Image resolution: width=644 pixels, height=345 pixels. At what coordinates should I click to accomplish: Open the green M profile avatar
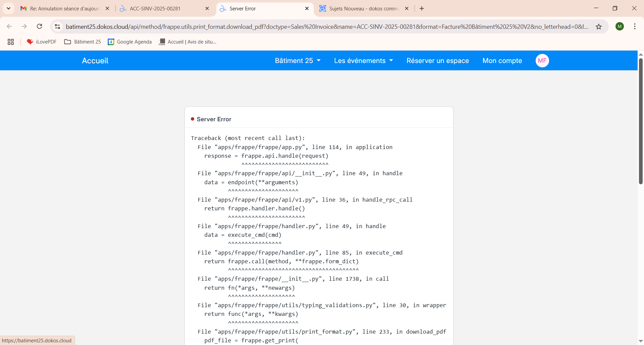pyautogui.click(x=620, y=26)
